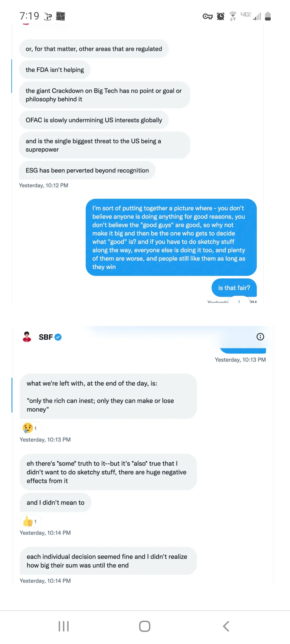
Task: Select the long blue sent message
Action: 171,237
